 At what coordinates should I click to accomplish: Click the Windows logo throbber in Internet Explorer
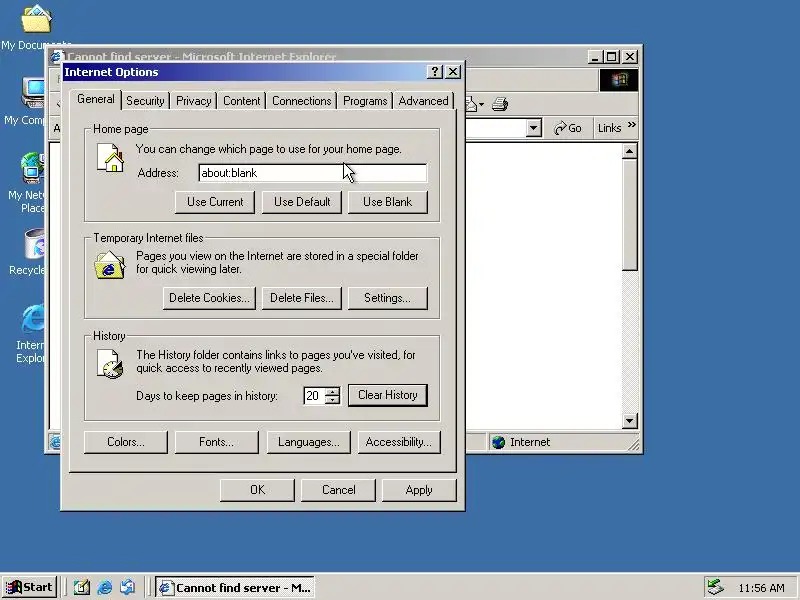[x=618, y=80]
